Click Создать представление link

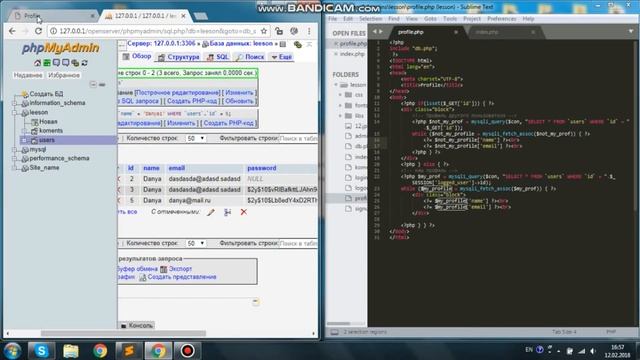[x=182, y=277]
